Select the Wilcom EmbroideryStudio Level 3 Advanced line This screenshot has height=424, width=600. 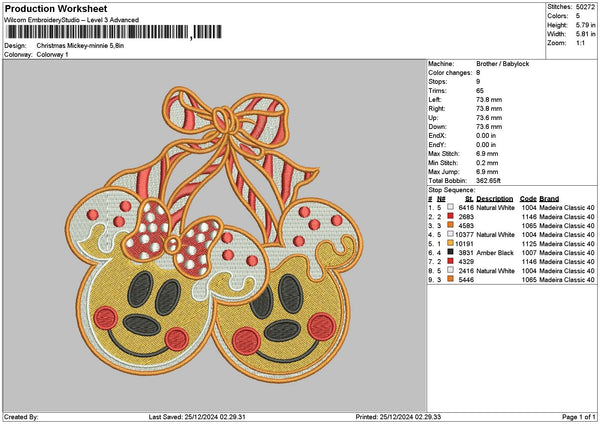coord(72,20)
